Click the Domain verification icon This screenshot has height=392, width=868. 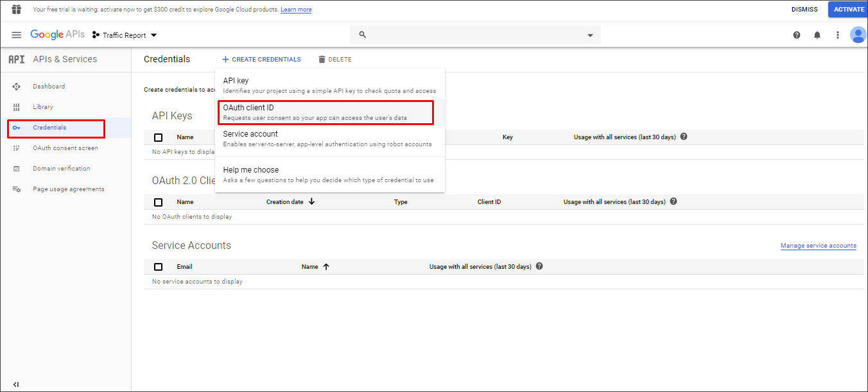click(x=17, y=169)
